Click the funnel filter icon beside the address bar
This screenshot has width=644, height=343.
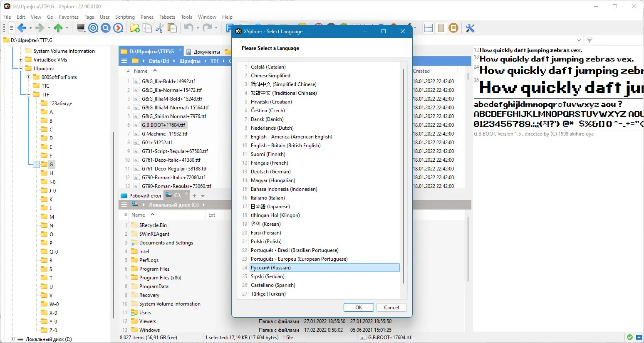click(x=590, y=40)
